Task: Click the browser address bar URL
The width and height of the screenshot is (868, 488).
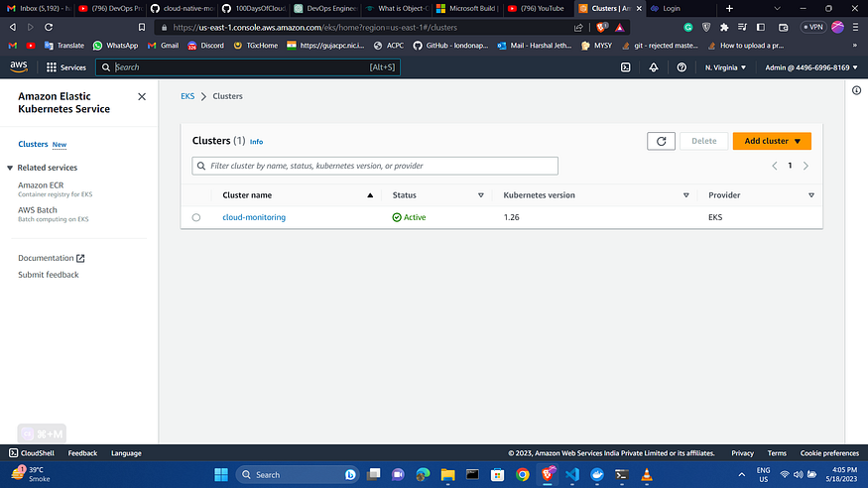Action: (315, 27)
